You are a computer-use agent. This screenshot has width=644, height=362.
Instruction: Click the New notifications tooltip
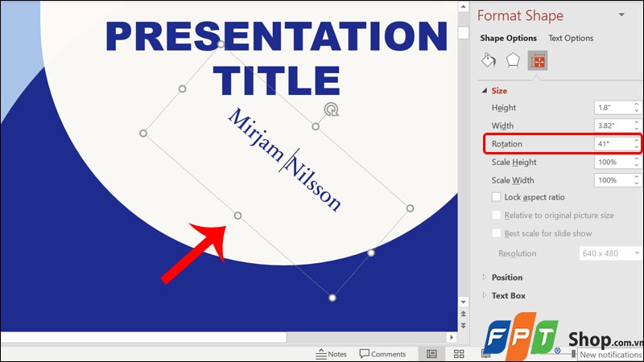click(610, 355)
